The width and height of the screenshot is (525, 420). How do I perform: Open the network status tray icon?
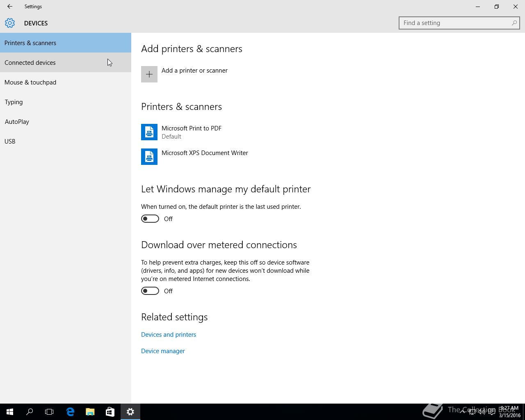click(472, 412)
